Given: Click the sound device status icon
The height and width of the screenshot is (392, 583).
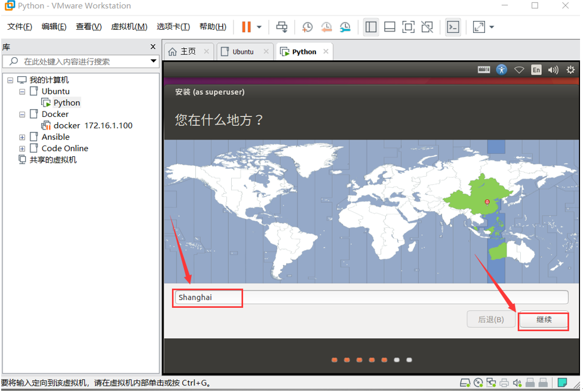Looking at the screenshot, I should [517, 382].
